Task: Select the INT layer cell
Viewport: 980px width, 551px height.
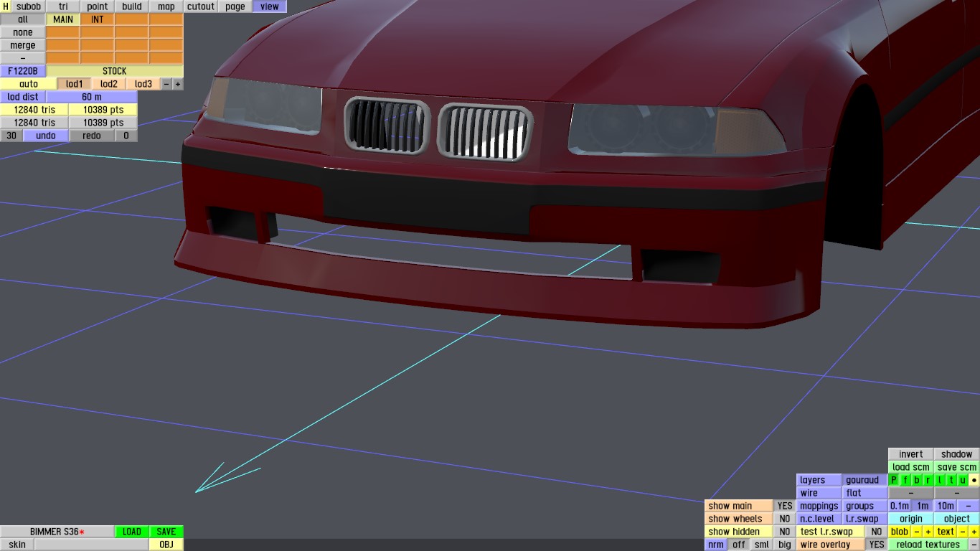Action: (x=98, y=19)
